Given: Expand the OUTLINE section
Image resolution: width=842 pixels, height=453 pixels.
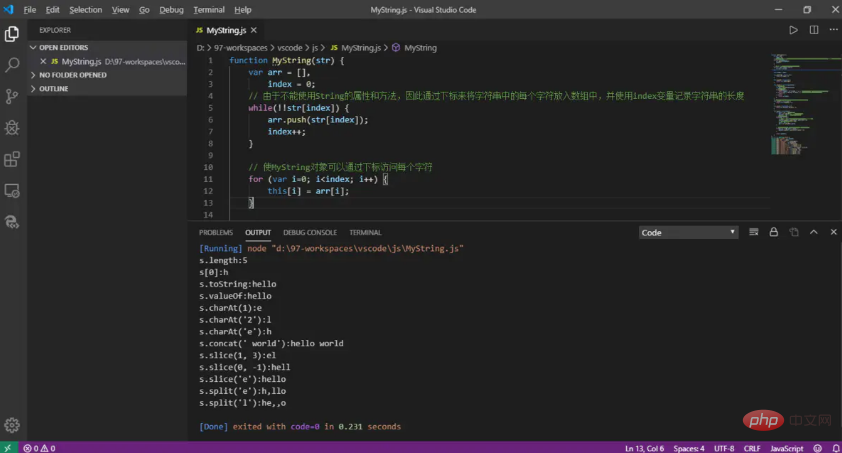Looking at the screenshot, I should point(53,89).
